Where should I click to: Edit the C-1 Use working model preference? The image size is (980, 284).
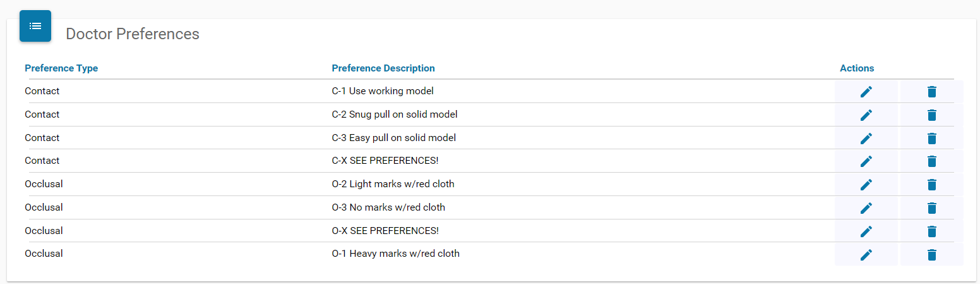click(x=866, y=92)
